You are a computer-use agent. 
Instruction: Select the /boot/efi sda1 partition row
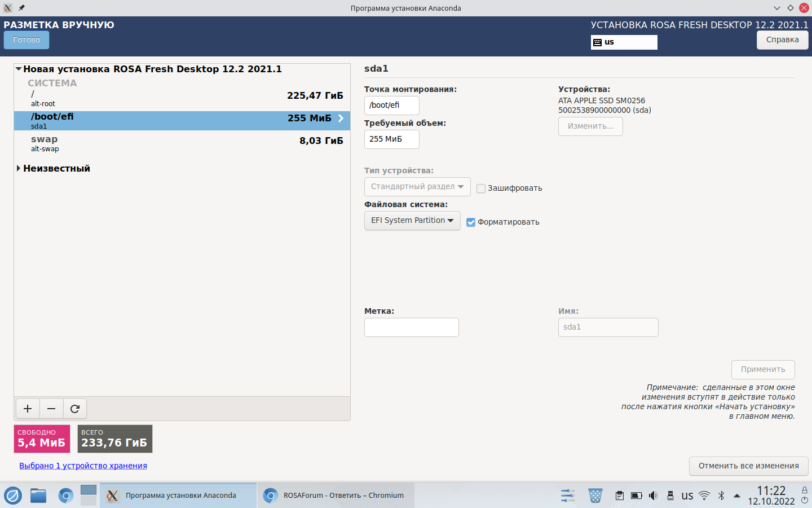click(x=182, y=121)
